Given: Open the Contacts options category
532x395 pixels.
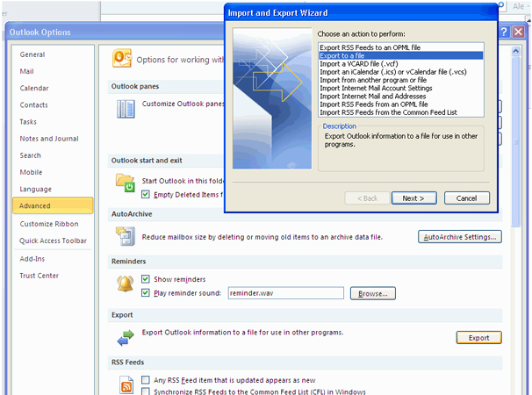Looking at the screenshot, I should click(x=33, y=104).
